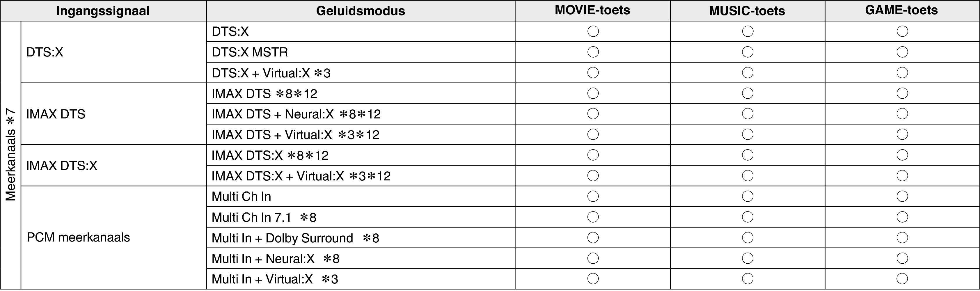Select the MUSIC-toets circle for Multi In + Virtual:X

(747, 279)
